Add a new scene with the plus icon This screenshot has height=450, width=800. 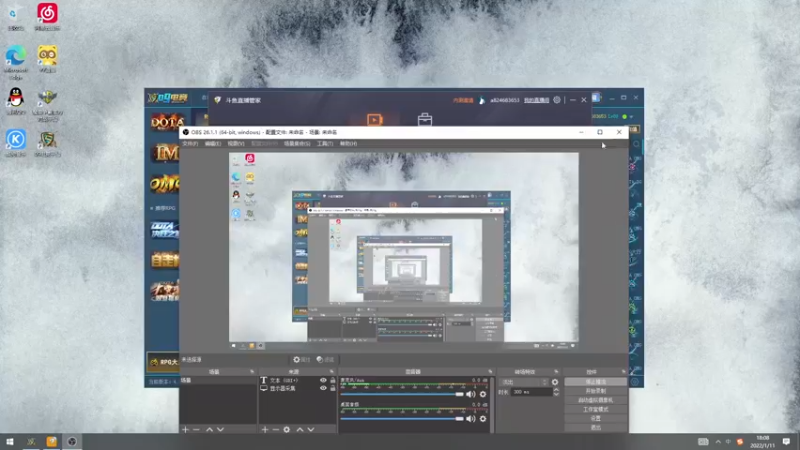pyautogui.click(x=185, y=430)
